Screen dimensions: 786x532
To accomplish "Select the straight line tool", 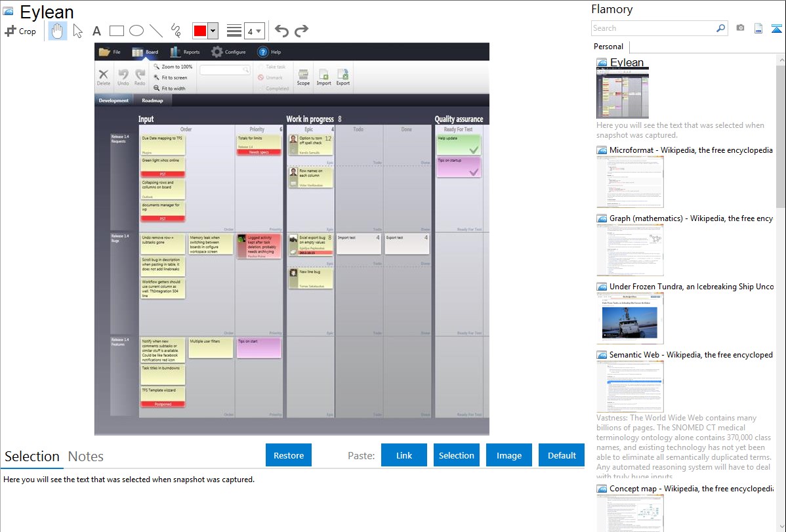I will tap(156, 31).
